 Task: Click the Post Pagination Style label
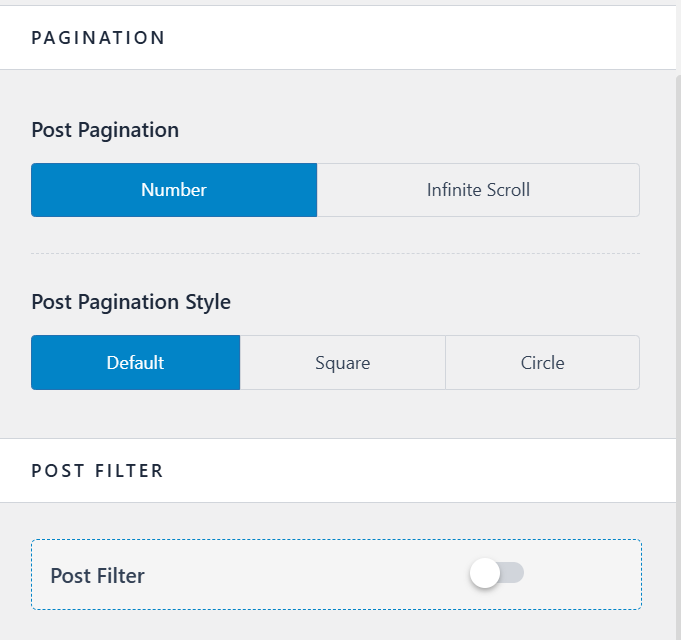click(x=131, y=302)
